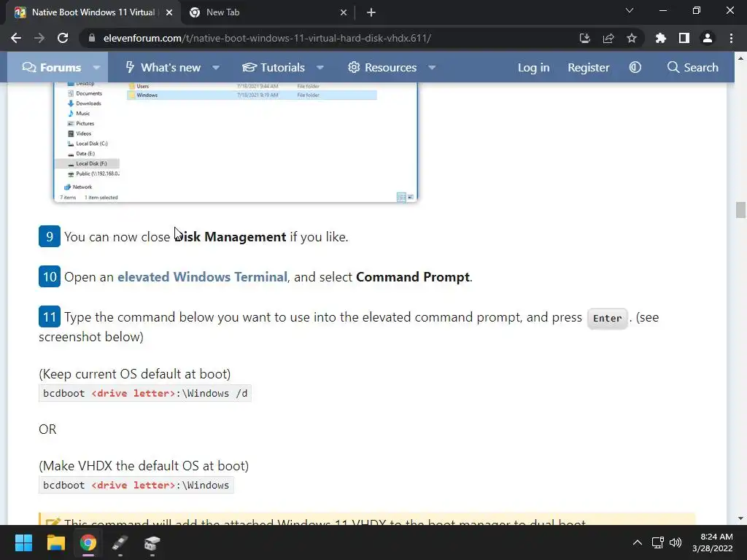747x560 pixels.
Task: Open Windows Start menu
Action: tap(23, 542)
